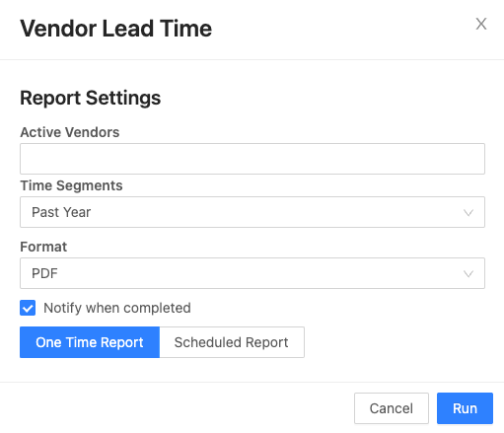Open the Format dropdown showing PDF
Screen dimensions: 504x433
252,273
